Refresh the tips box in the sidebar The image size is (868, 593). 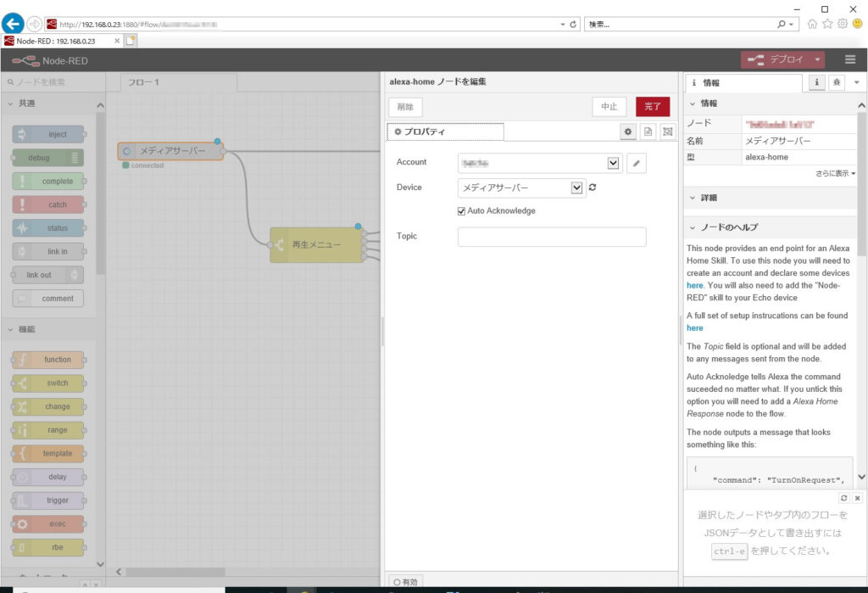[843, 498]
